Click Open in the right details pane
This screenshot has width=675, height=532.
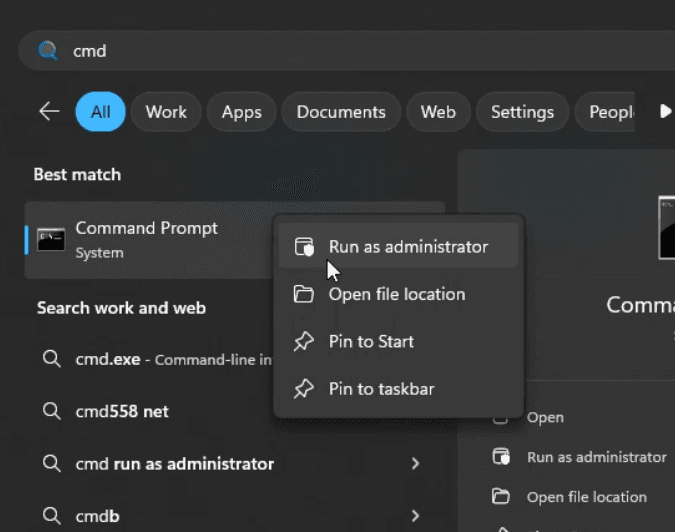pyautogui.click(x=545, y=418)
